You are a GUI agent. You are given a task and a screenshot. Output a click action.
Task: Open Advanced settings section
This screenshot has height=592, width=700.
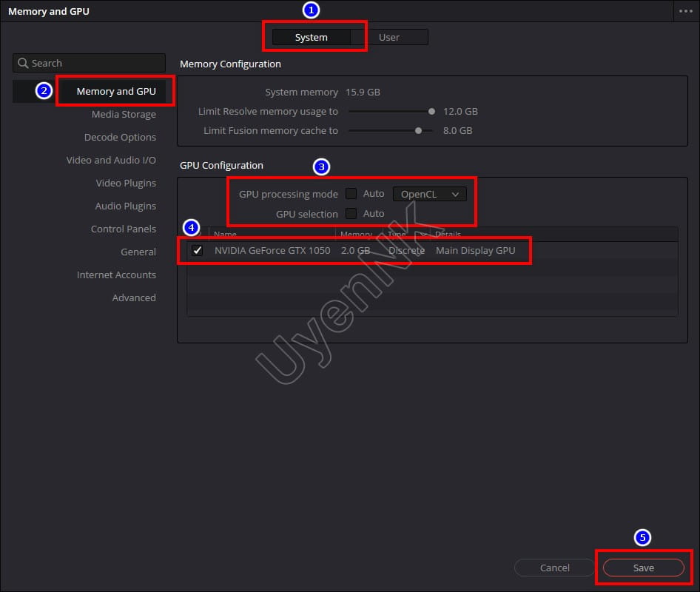(x=134, y=297)
